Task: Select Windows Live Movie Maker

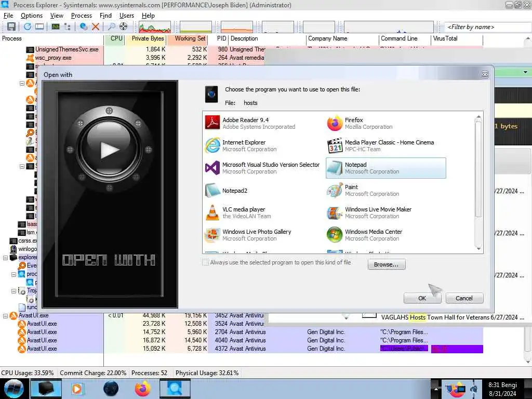Action: tap(386, 212)
